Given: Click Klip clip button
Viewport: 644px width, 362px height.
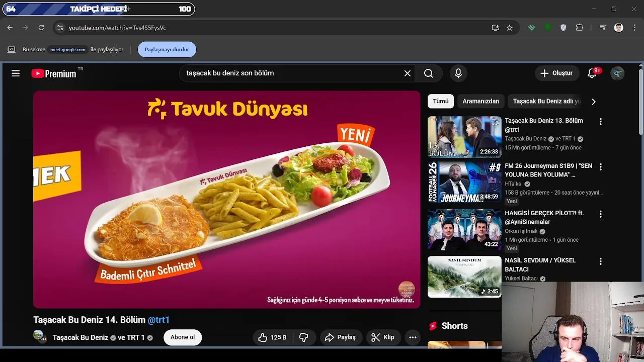Looking at the screenshot, I should pyautogui.click(x=383, y=337).
